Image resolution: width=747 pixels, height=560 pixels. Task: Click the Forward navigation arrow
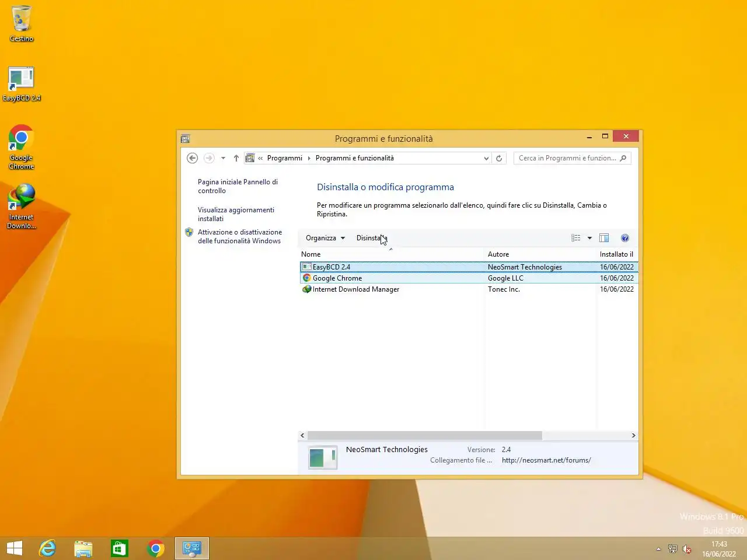209,158
